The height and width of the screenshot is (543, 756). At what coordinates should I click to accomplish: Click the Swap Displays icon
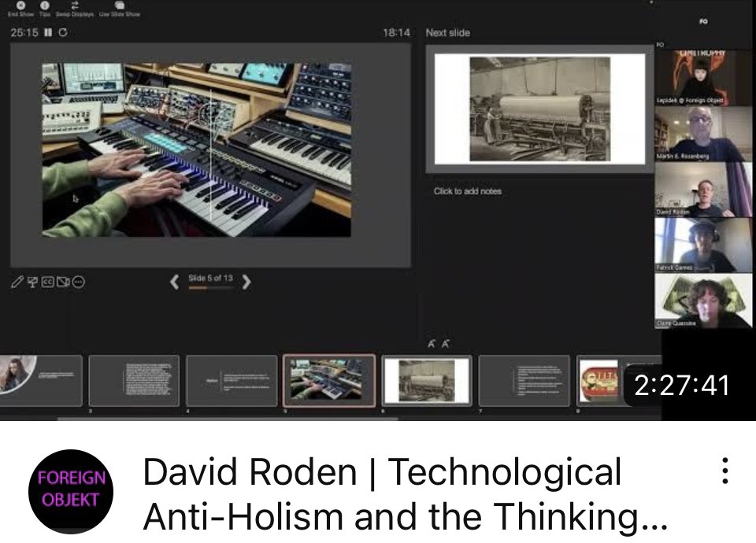click(75, 6)
